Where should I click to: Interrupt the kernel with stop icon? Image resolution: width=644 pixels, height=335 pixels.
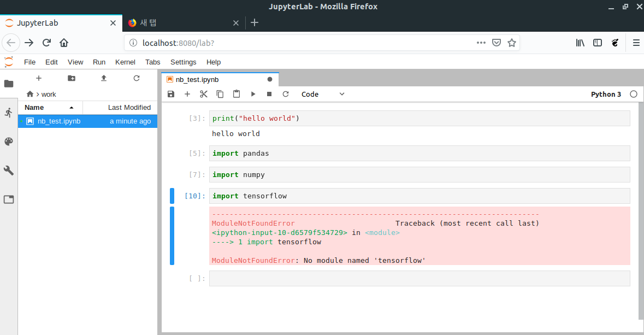[x=269, y=94]
